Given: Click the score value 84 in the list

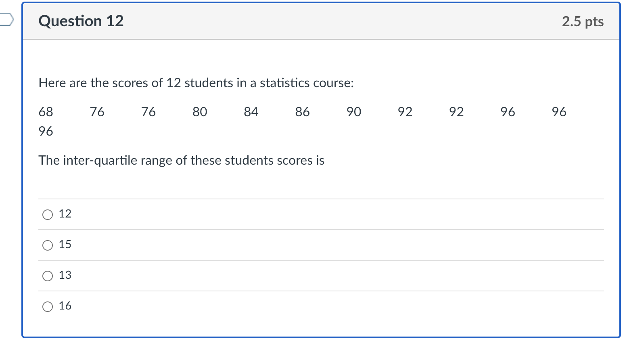Looking at the screenshot, I should (x=251, y=112).
